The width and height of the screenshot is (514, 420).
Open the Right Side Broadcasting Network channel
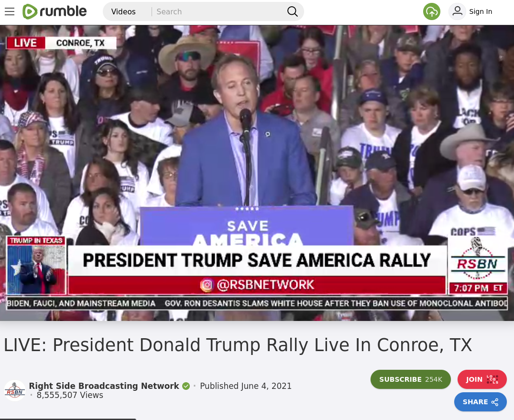104,386
